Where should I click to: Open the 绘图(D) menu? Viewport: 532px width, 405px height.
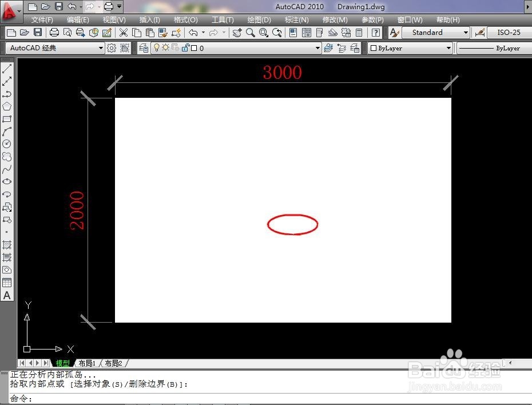(x=259, y=20)
